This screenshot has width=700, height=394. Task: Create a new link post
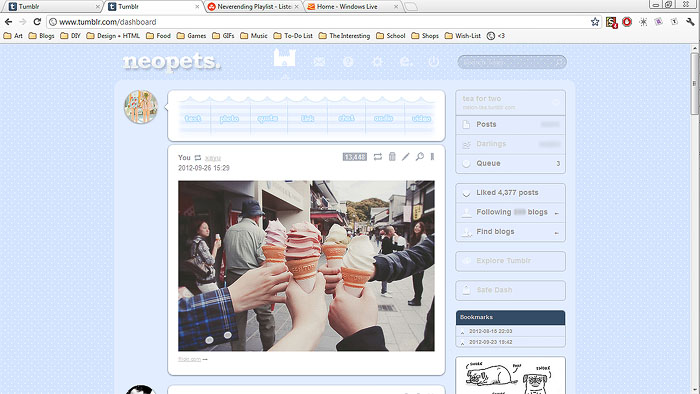coord(307,118)
